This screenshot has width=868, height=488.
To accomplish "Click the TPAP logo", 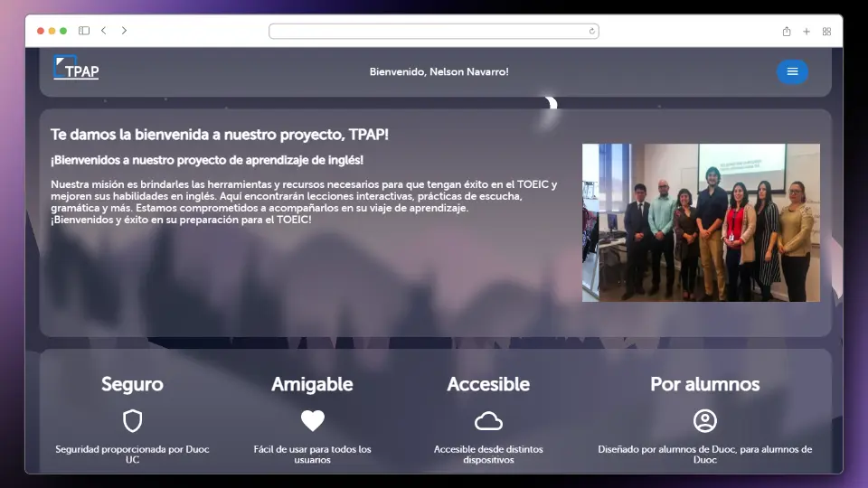I will (x=76, y=69).
